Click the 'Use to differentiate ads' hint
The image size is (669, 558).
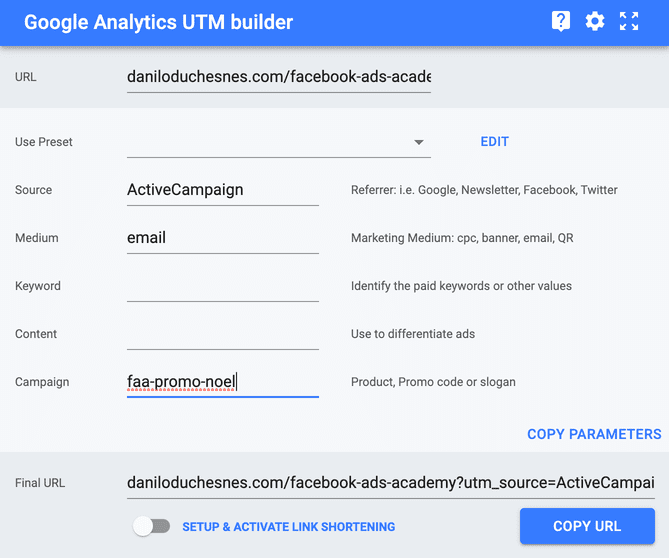(413, 334)
